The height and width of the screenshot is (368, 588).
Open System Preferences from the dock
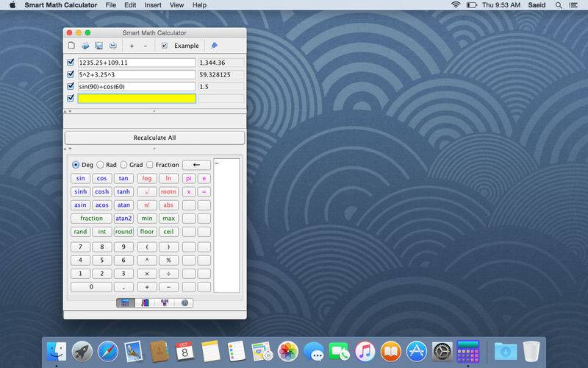(442, 352)
